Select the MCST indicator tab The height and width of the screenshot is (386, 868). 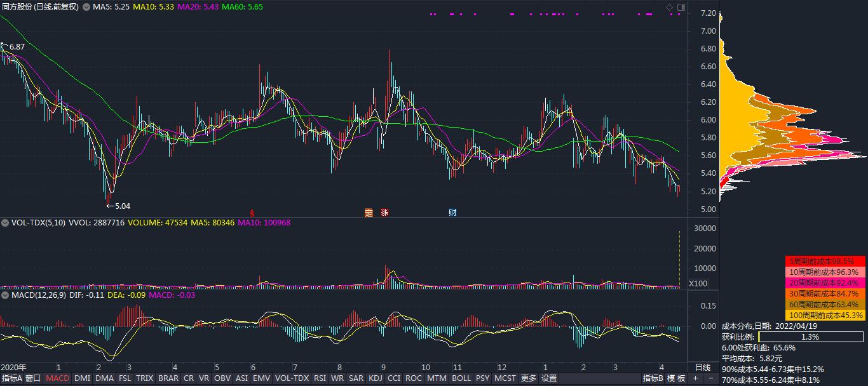click(505, 378)
